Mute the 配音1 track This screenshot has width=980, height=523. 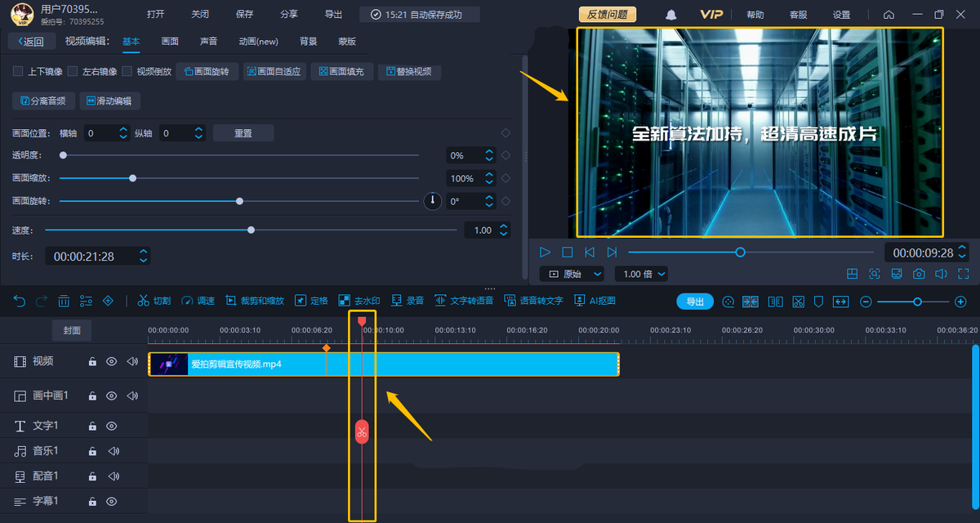click(x=114, y=476)
